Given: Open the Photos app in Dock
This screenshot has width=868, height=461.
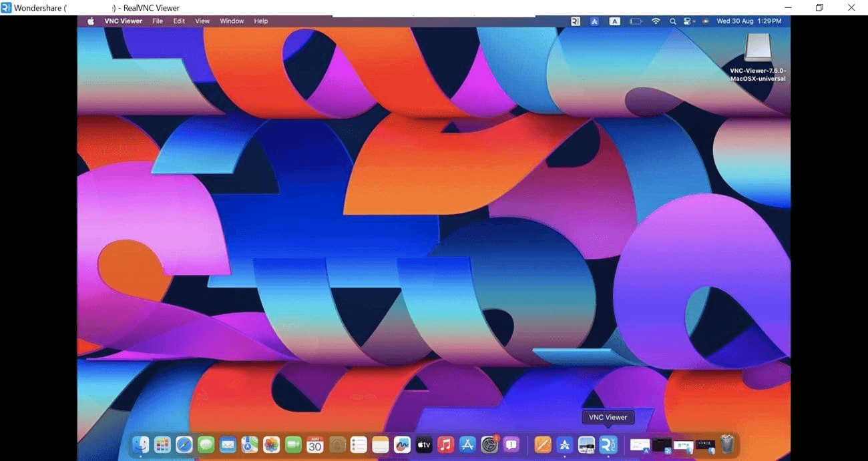Looking at the screenshot, I should click(271, 444).
